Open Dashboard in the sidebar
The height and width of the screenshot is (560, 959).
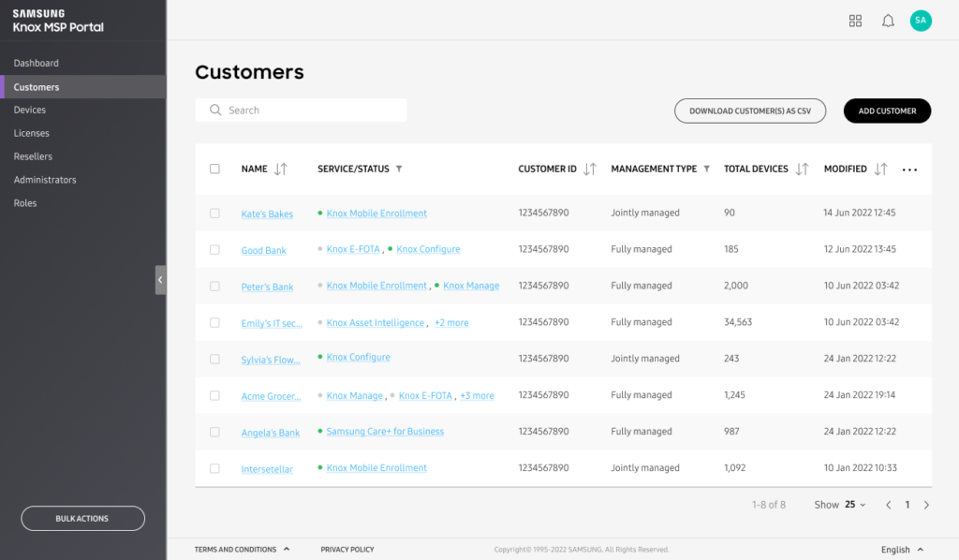pyautogui.click(x=37, y=63)
